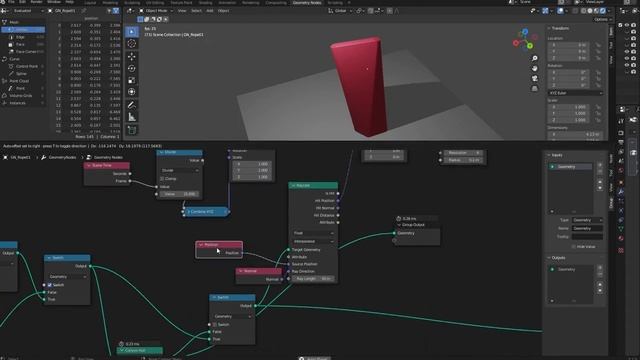The width and height of the screenshot is (640, 360).
Task: Select the Measure tool
Action: [131, 117]
